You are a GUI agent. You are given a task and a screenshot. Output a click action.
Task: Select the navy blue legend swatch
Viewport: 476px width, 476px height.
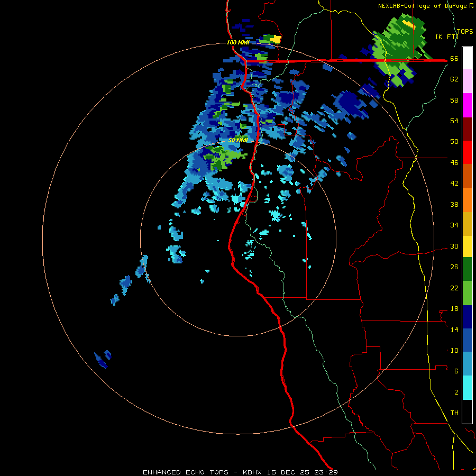pyautogui.click(x=467, y=317)
